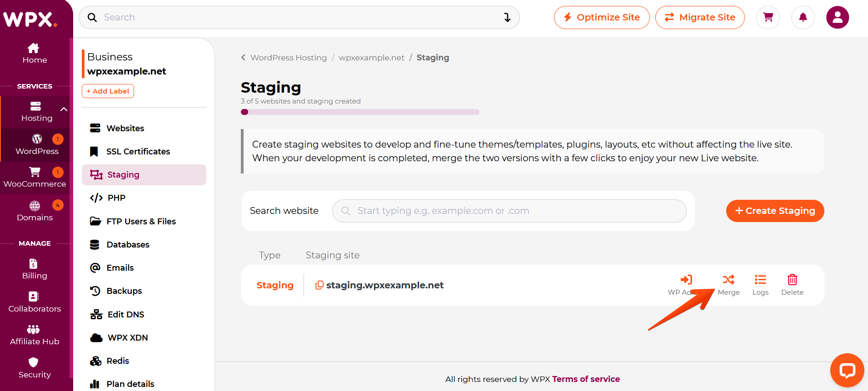Go to Home in the sidebar

(35, 54)
